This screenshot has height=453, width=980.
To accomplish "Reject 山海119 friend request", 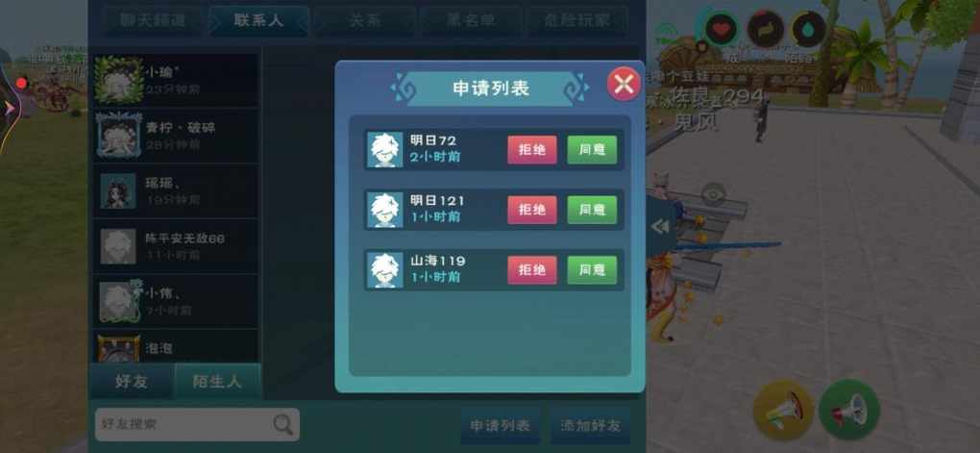I will (532, 270).
